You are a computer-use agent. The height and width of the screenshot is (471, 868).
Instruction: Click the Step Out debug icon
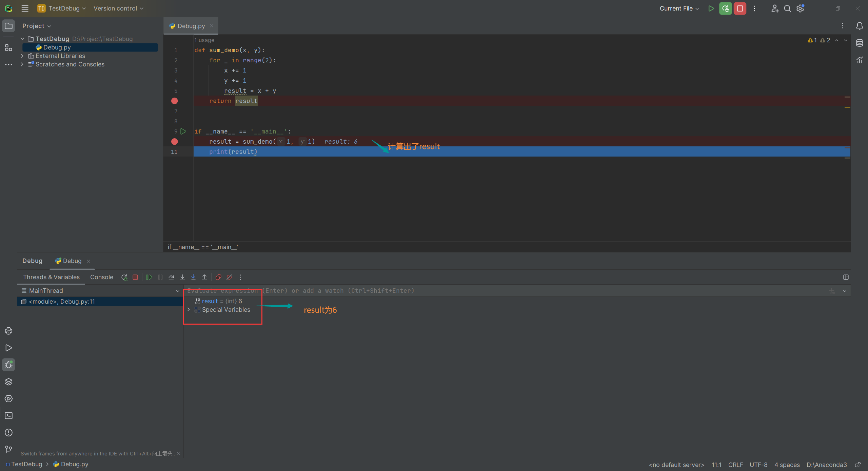(x=204, y=277)
